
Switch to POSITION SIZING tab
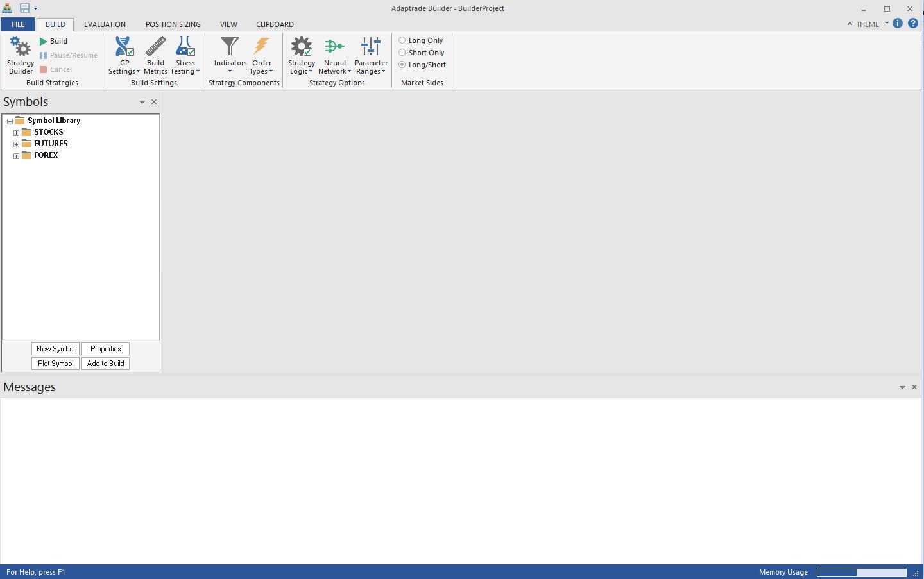click(x=173, y=24)
